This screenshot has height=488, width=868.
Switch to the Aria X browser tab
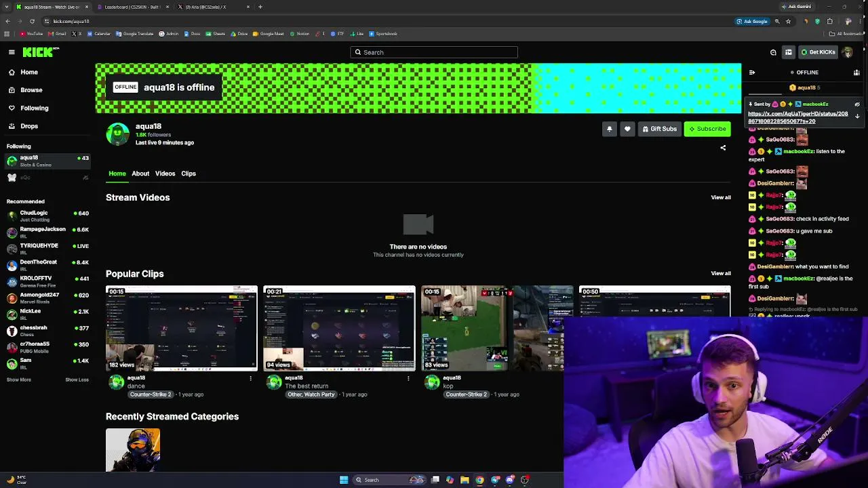(x=212, y=7)
